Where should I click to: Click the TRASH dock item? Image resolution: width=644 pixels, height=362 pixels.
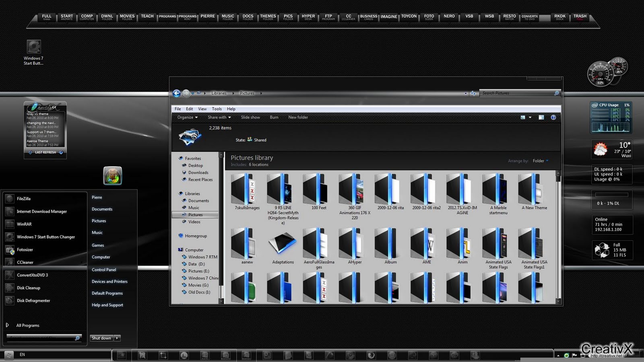[580, 17]
